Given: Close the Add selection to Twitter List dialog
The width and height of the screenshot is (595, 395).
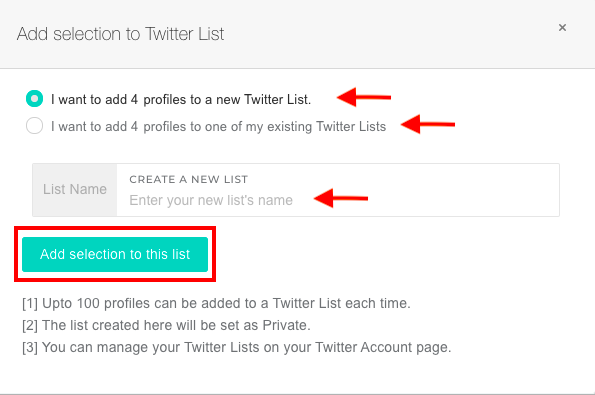Looking at the screenshot, I should click(562, 27).
